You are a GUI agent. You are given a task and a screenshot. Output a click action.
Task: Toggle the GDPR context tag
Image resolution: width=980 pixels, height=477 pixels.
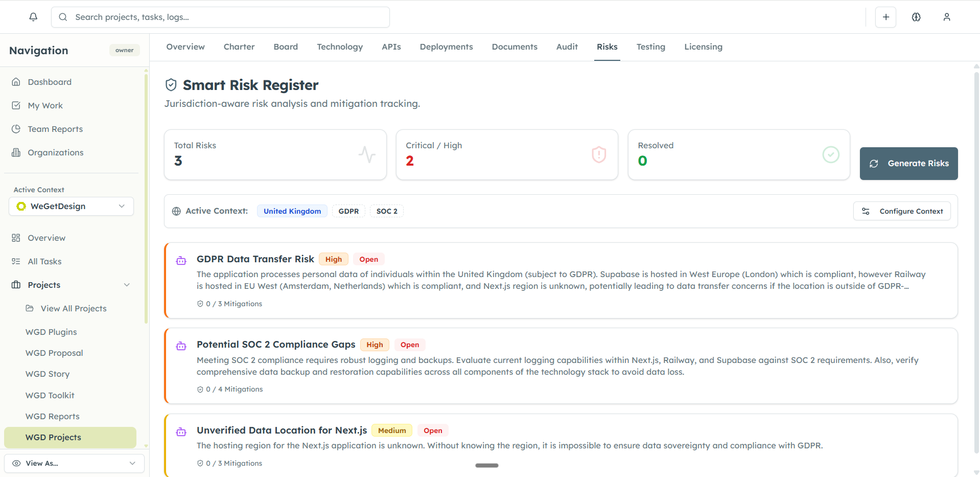tap(348, 211)
